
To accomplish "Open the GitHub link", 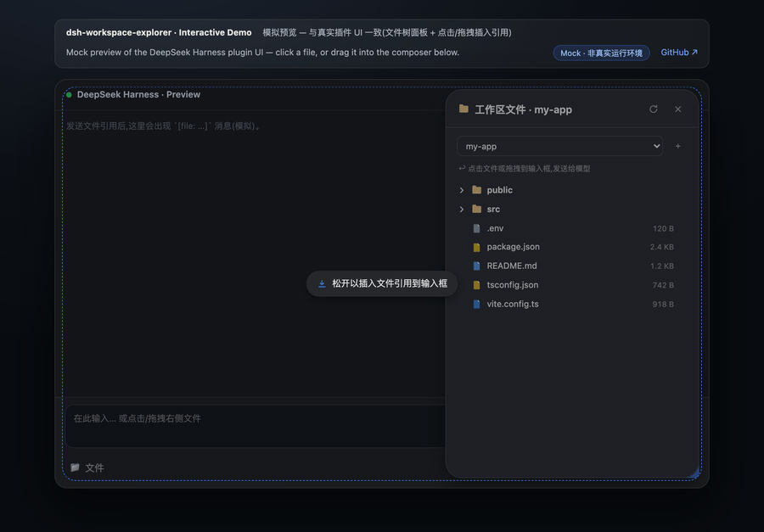I will (679, 52).
